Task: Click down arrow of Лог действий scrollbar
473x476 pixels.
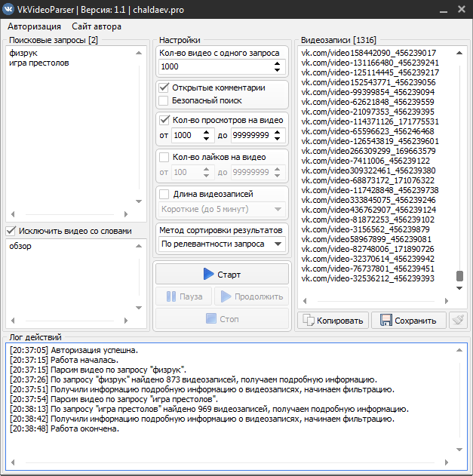Action: 459,450
